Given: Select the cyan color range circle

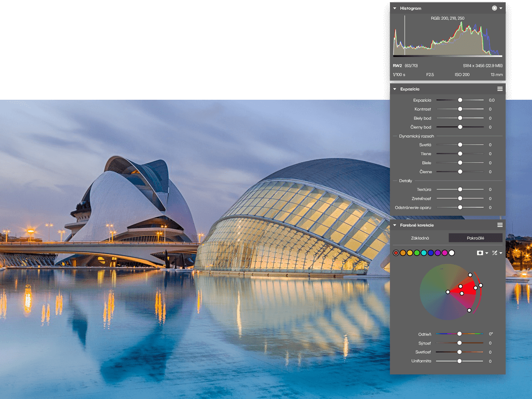Looking at the screenshot, I should tap(424, 253).
